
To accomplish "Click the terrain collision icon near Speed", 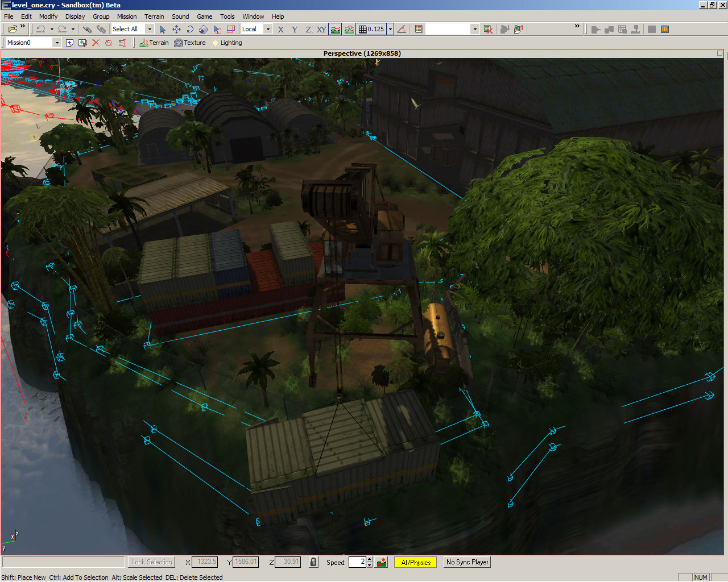I will click(382, 562).
